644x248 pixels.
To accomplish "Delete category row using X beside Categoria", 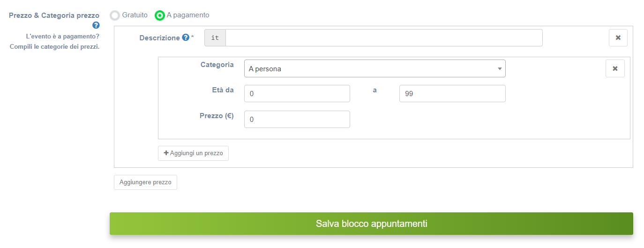I will point(615,68).
